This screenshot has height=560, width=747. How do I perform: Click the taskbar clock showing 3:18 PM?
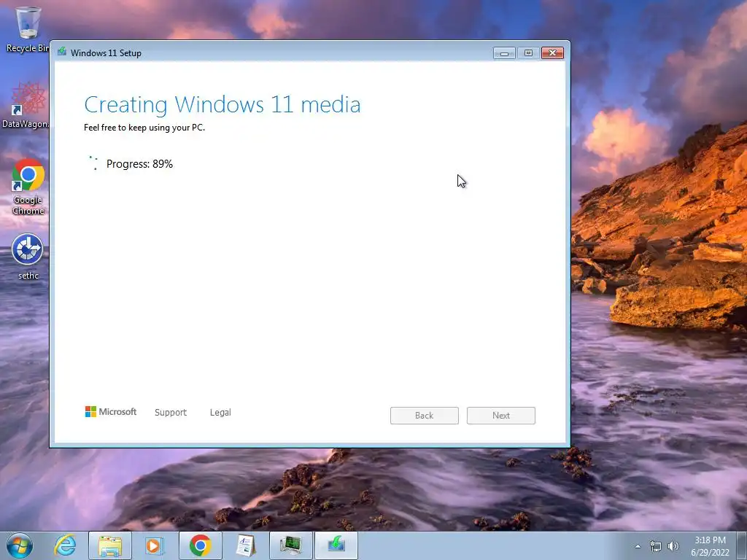(710, 545)
